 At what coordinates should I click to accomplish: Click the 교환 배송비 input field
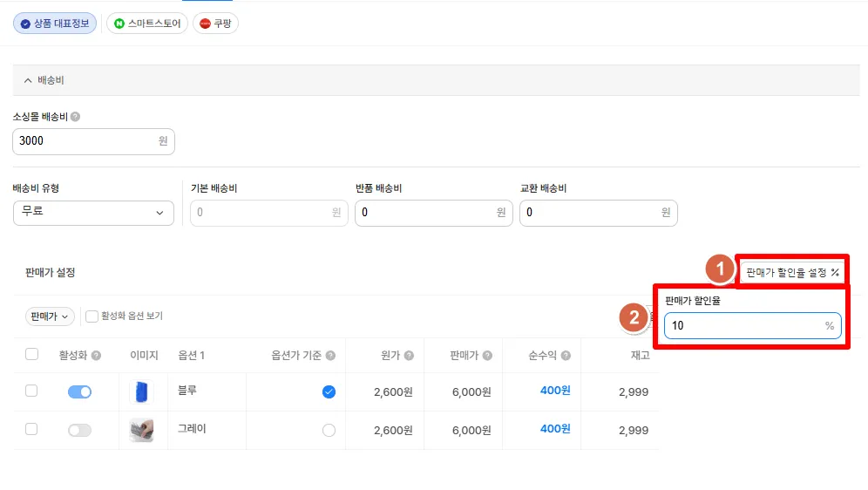(599, 213)
